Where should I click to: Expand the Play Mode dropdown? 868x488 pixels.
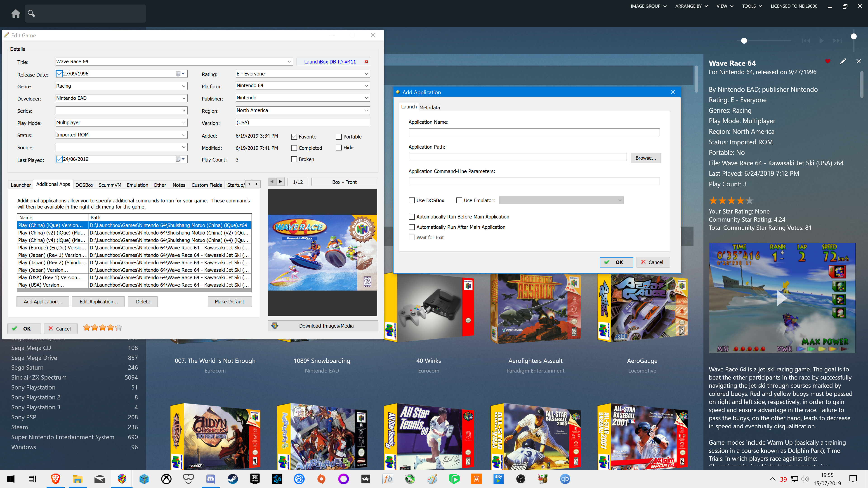coord(184,123)
